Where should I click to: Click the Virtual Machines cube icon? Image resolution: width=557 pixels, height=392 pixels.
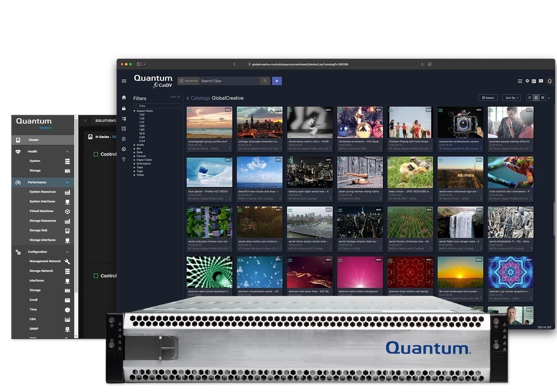[67, 211]
